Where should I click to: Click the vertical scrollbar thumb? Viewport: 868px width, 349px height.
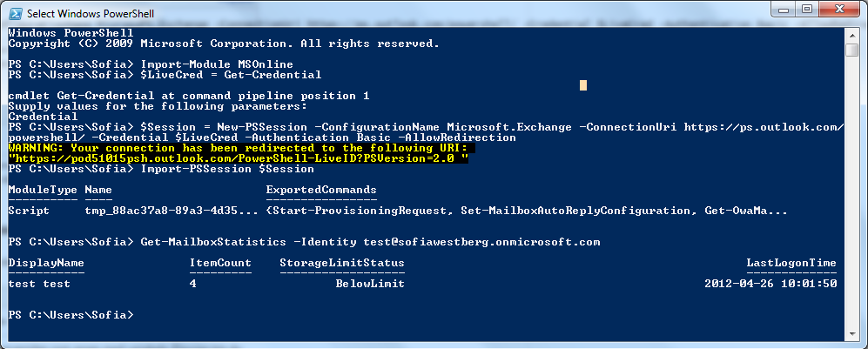point(853,50)
